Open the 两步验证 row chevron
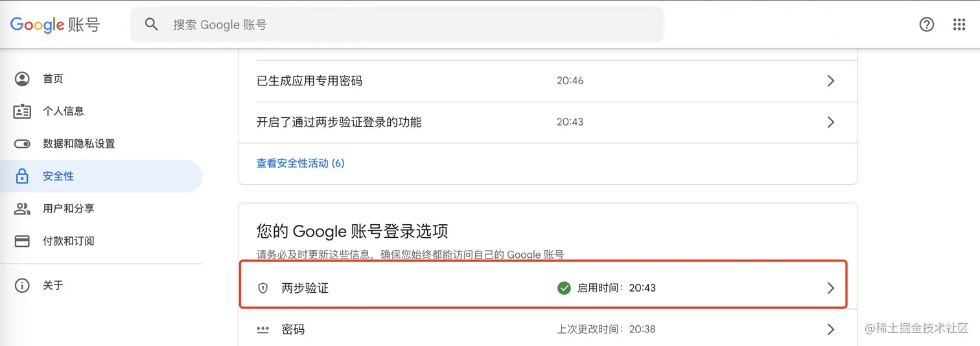This screenshot has height=346, width=980. click(x=831, y=288)
